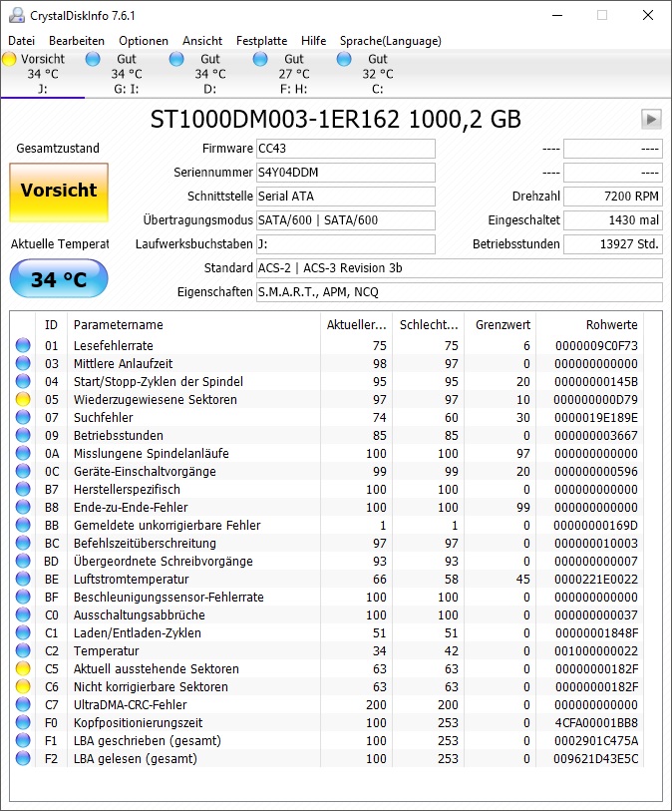This screenshot has height=811, width=672.
Task: Click the Standard field ACS-2 | ACS-3
Action: pyautogui.click(x=460, y=268)
